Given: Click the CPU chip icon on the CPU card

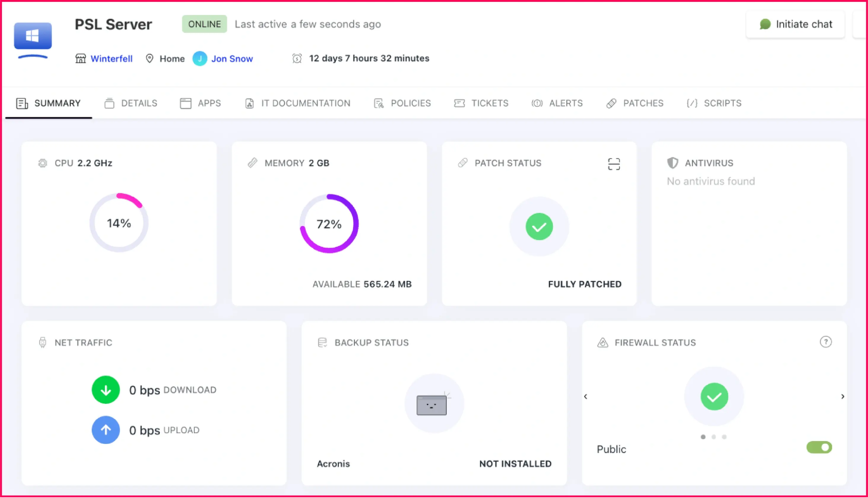Looking at the screenshot, I should click(42, 163).
